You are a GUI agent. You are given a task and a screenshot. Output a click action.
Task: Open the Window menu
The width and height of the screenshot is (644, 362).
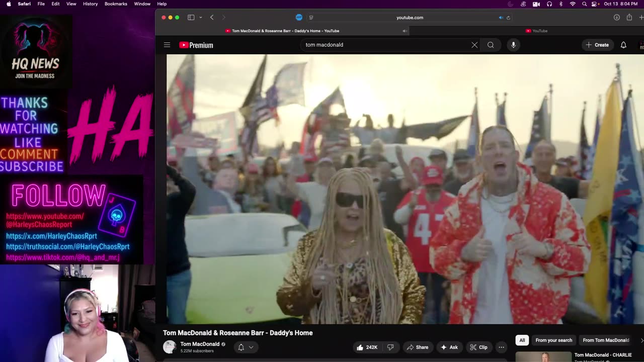point(142,4)
